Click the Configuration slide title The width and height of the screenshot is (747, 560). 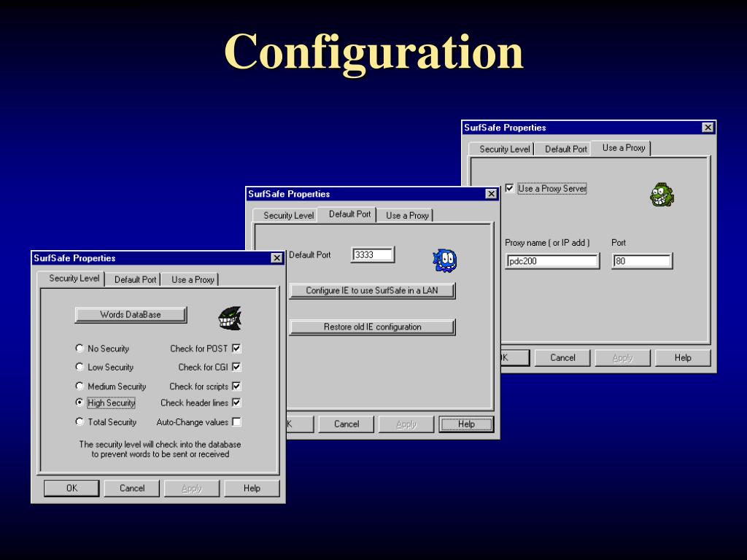pyautogui.click(x=374, y=52)
